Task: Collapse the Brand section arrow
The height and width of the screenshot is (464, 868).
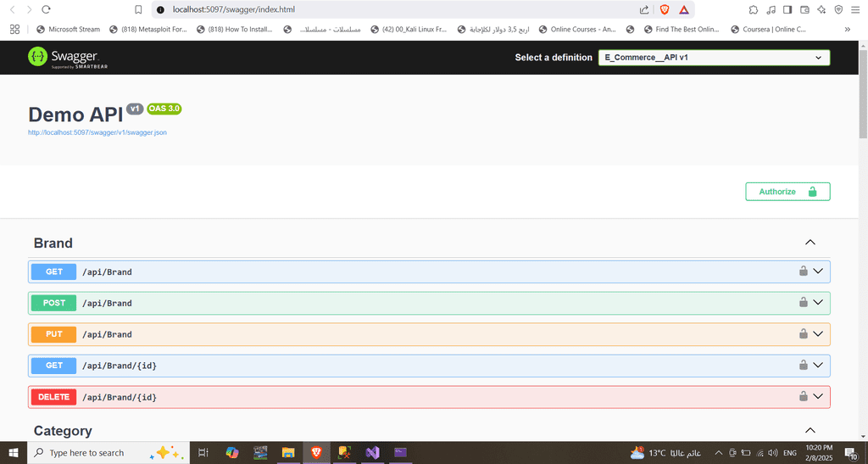Action: [x=810, y=243]
